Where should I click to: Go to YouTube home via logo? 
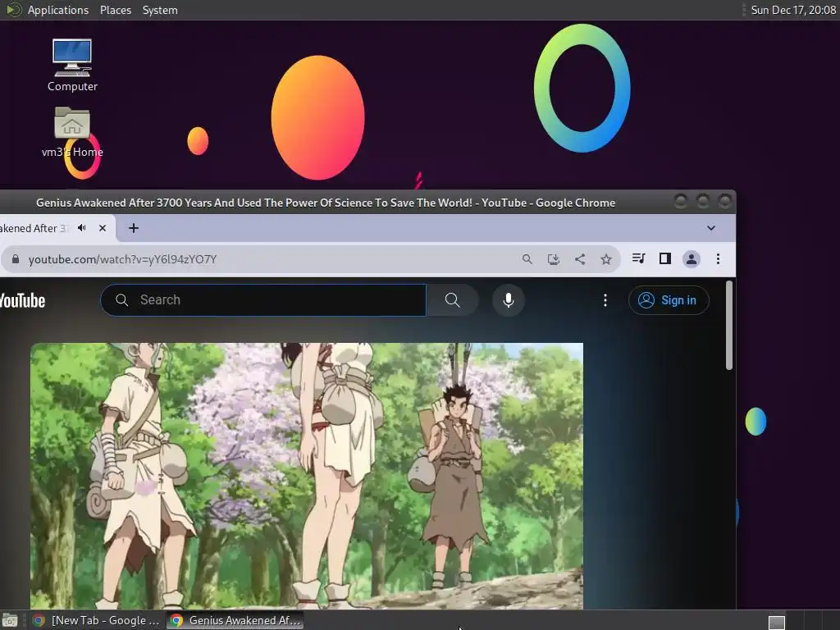coord(22,300)
